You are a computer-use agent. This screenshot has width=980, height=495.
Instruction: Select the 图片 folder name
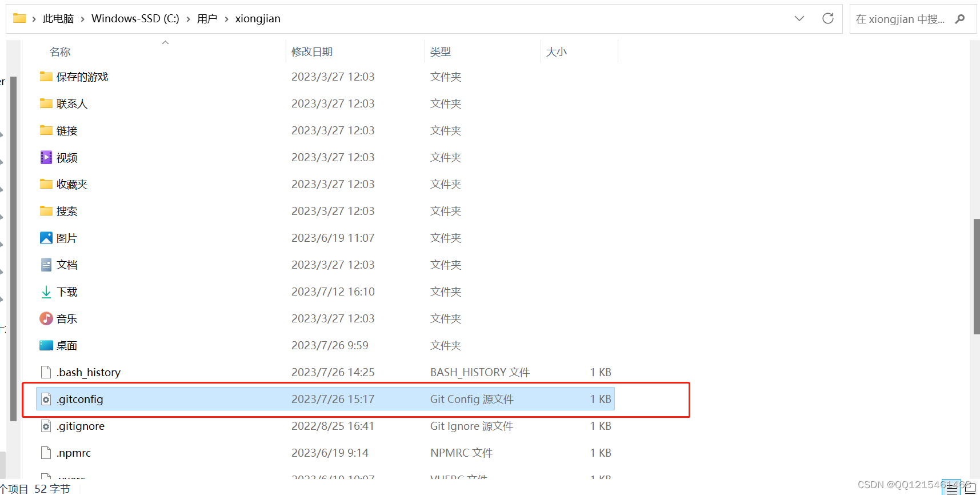[67, 238]
